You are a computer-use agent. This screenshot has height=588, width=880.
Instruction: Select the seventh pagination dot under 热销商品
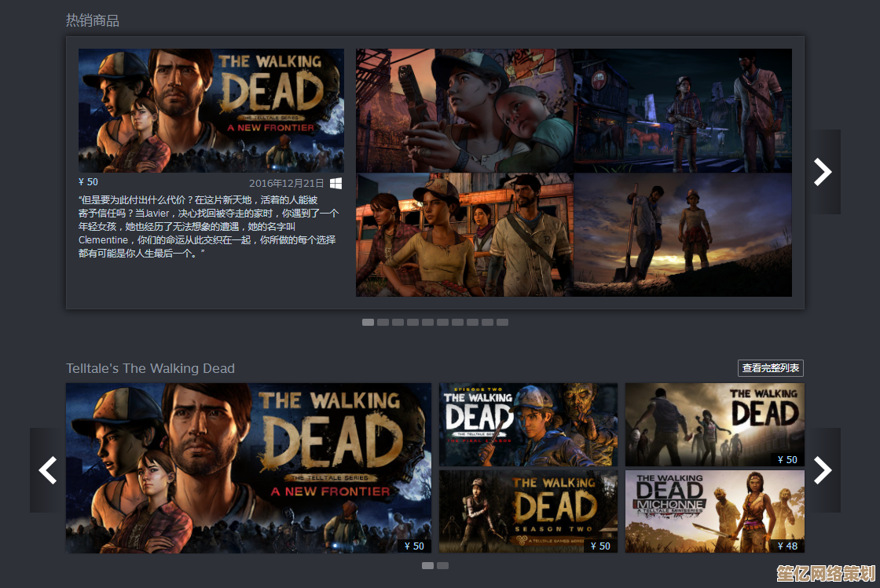pos(458,323)
